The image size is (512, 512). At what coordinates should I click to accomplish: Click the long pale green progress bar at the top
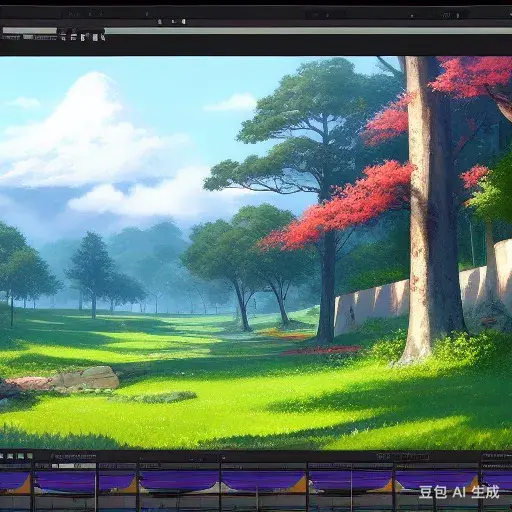tap(308, 31)
